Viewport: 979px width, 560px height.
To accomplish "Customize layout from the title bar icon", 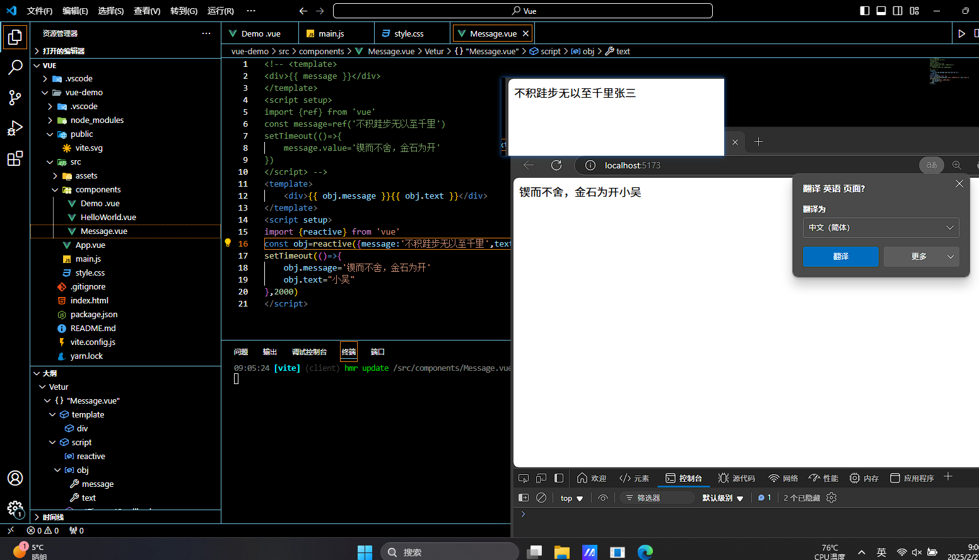I will tap(914, 11).
